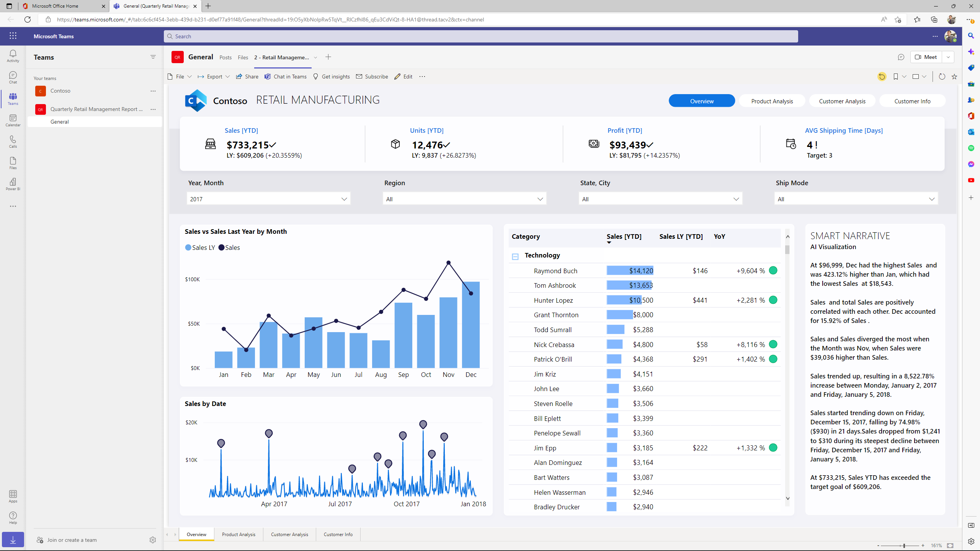This screenshot has width=980, height=551.
Task: Open the channel conversation icon
Action: click(x=901, y=57)
